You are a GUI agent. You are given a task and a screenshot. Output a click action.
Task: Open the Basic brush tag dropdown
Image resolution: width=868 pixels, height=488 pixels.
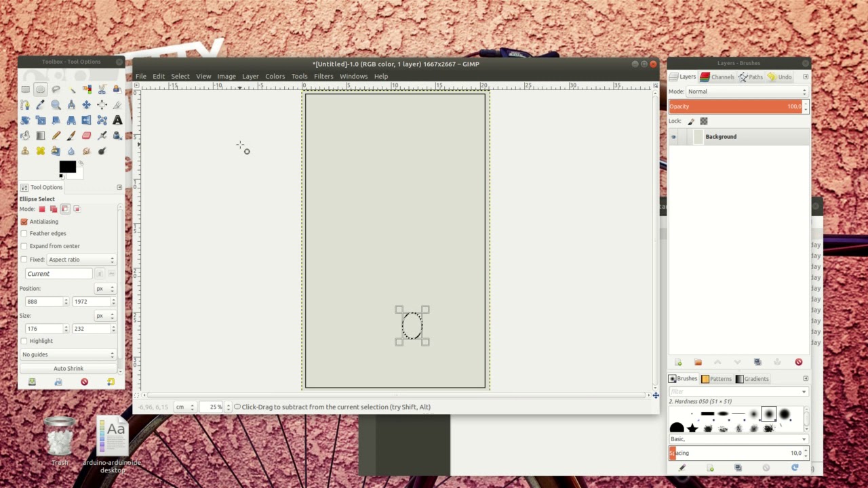point(738,439)
